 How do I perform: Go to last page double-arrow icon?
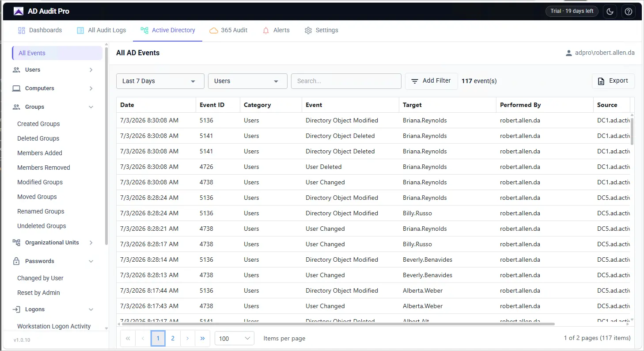pos(203,338)
